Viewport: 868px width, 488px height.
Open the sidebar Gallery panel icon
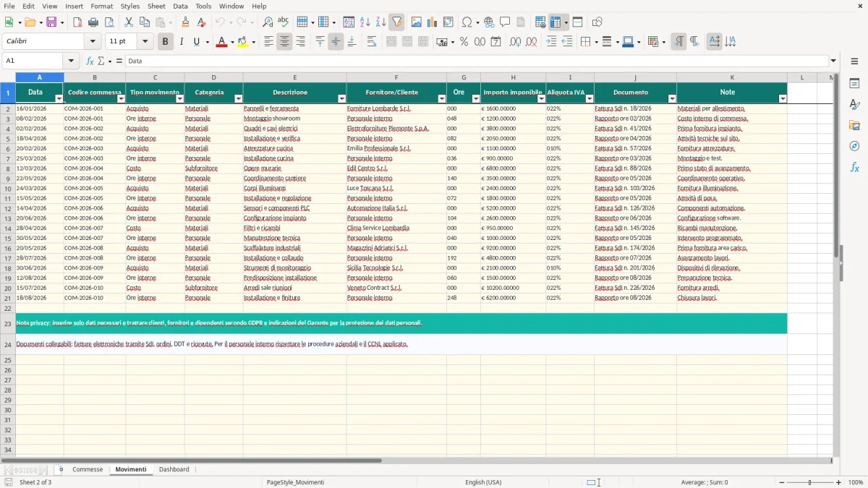(x=854, y=126)
